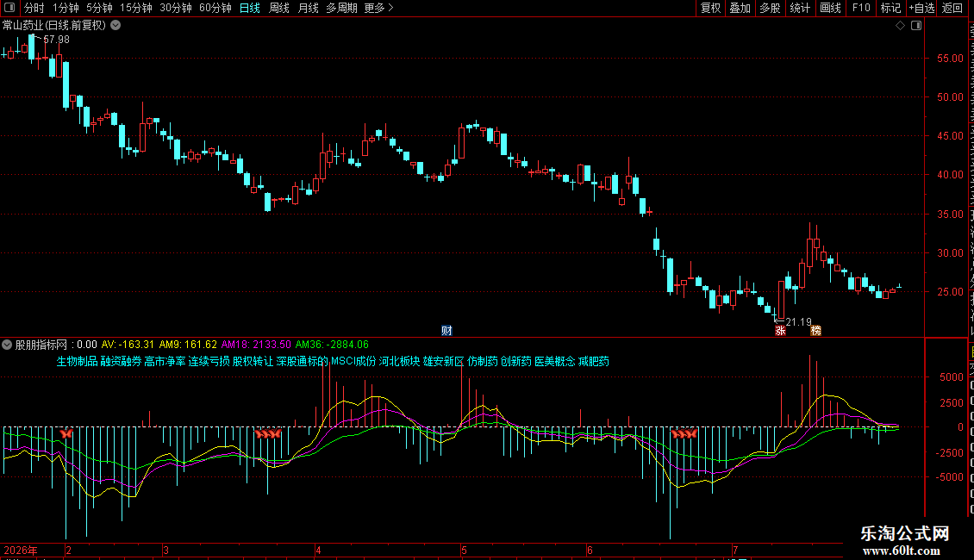Open the F10 company info
This screenshot has width=974, height=560.
pos(861,8)
